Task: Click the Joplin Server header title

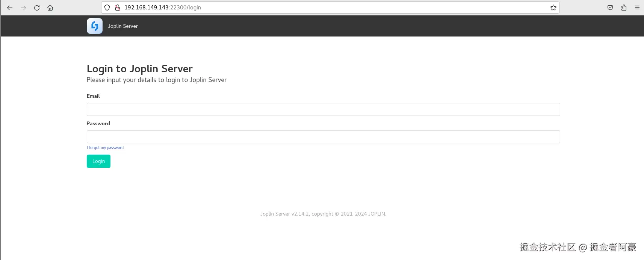Action: [123, 26]
